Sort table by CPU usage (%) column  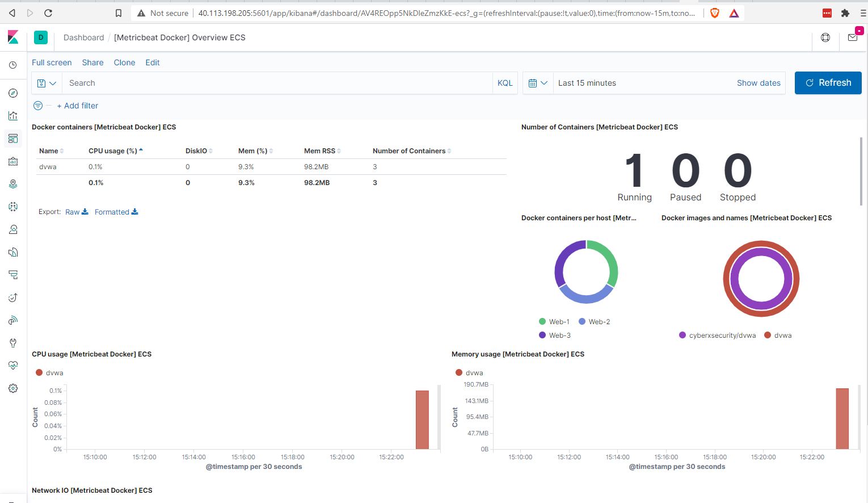click(116, 151)
